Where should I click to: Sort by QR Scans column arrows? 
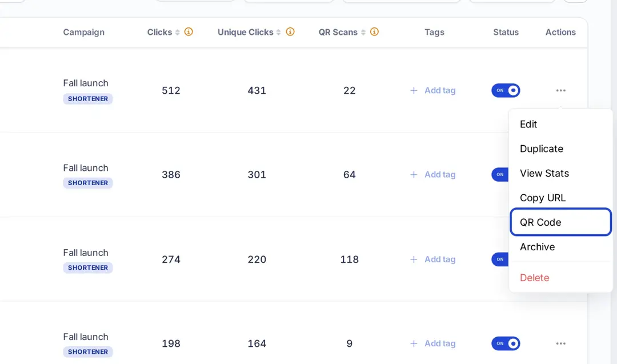[363, 32]
